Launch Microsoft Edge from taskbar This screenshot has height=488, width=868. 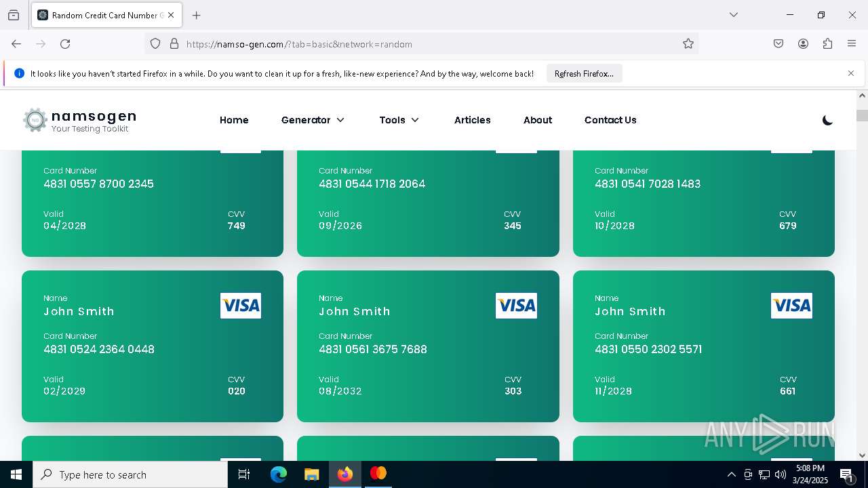coord(279,474)
